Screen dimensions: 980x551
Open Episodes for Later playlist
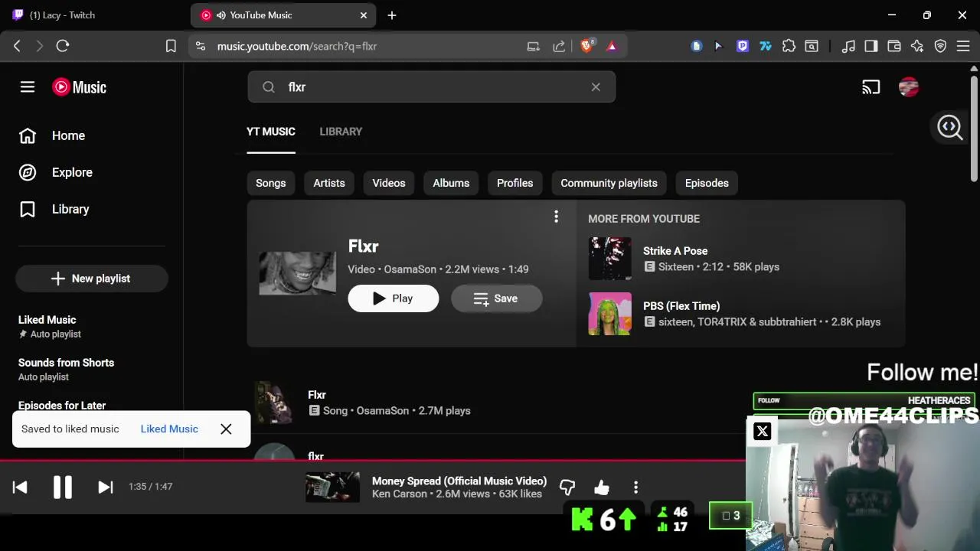coord(62,406)
